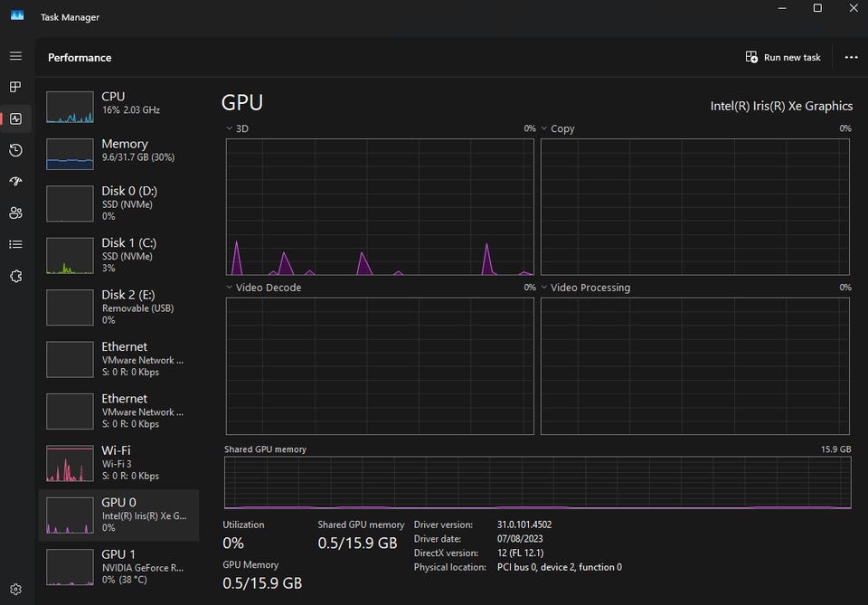Switch to the Users page icon
868x605 pixels.
coord(15,213)
